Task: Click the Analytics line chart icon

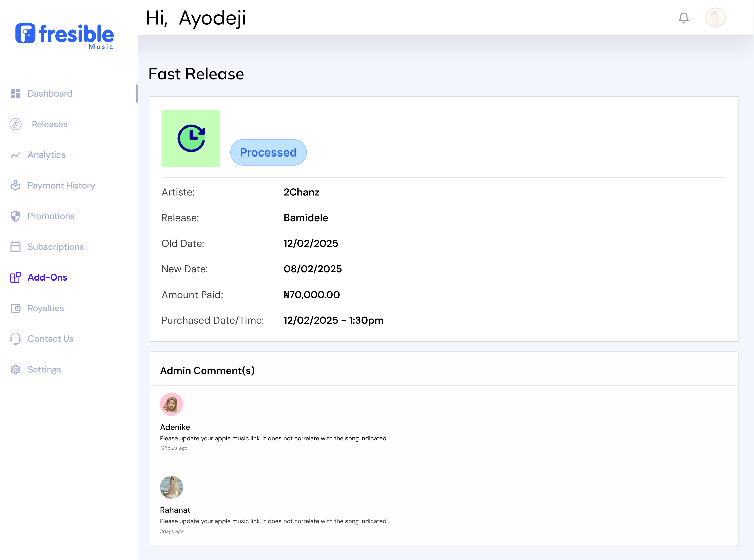Action: click(x=16, y=155)
